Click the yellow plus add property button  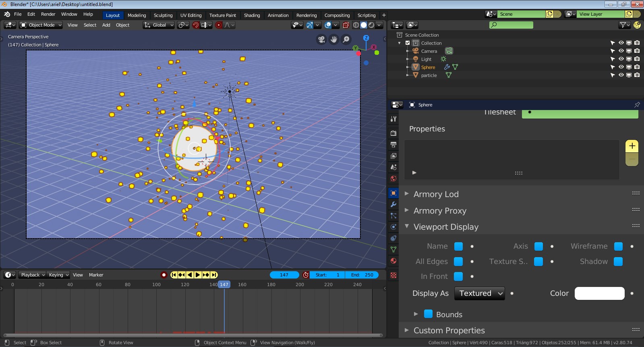[632, 146]
